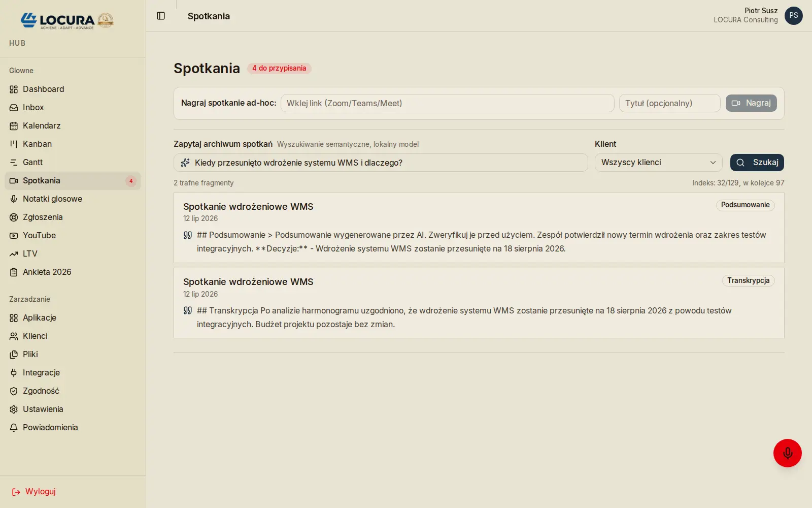Click the PS user avatar

point(793,16)
